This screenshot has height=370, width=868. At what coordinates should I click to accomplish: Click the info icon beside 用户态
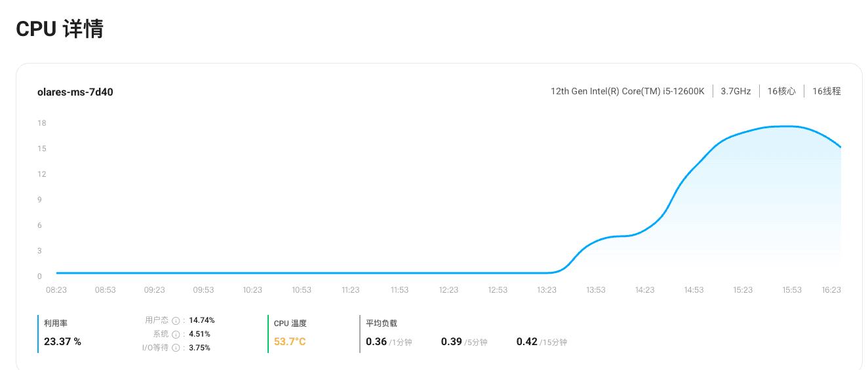176,321
